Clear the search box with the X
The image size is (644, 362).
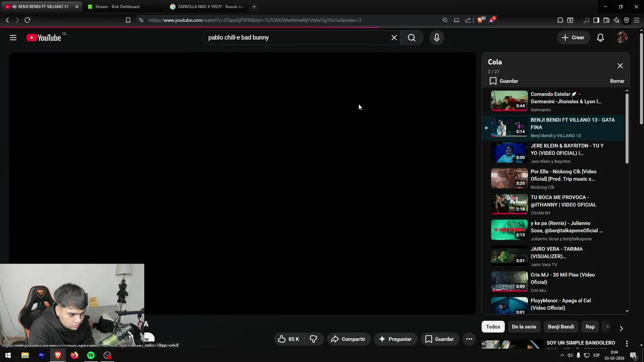(x=394, y=38)
